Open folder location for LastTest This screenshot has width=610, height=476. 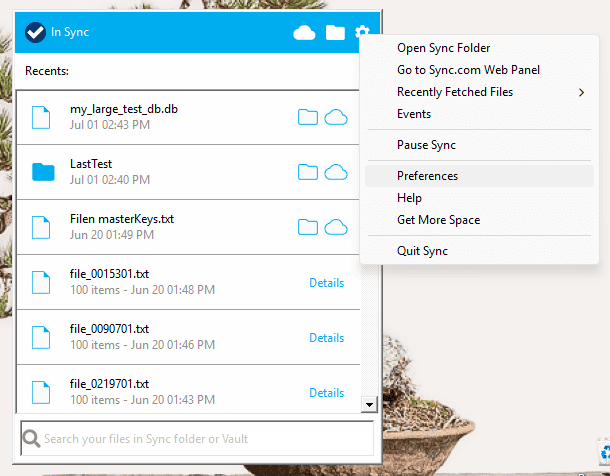pos(308,172)
